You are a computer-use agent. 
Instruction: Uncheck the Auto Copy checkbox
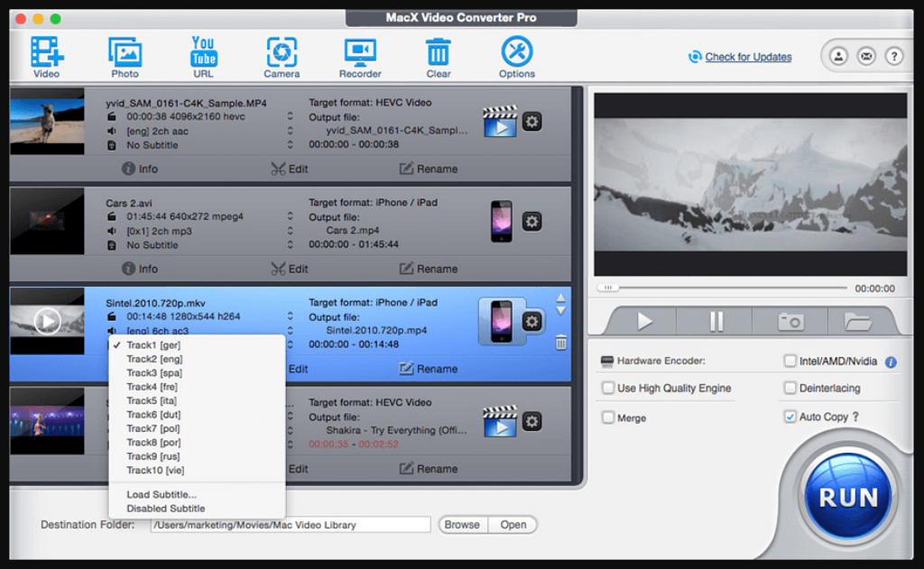tap(790, 417)
